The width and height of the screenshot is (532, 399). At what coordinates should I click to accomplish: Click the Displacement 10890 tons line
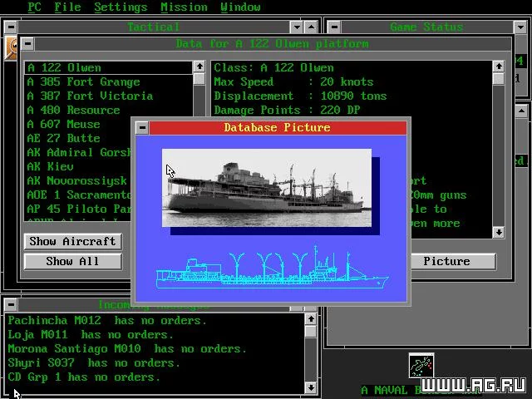[x=300, y=96]
